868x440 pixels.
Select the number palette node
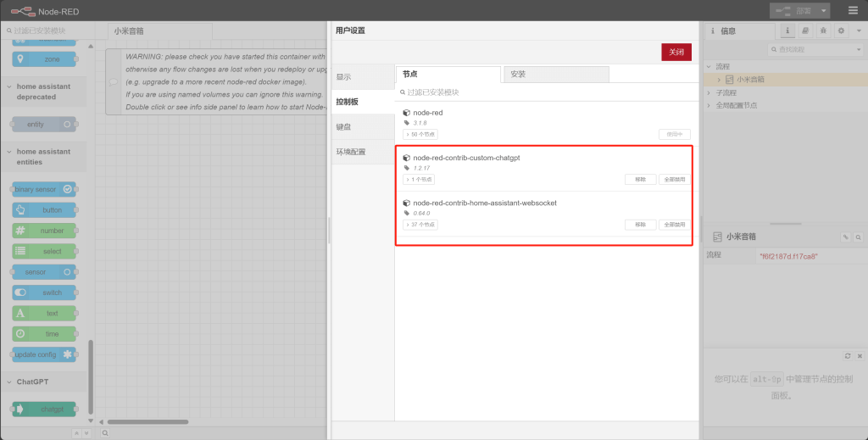44,231
